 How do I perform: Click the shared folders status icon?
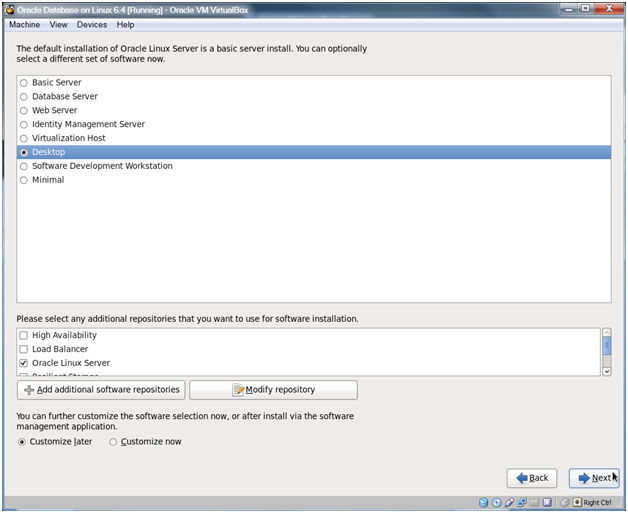pos(533,503)
